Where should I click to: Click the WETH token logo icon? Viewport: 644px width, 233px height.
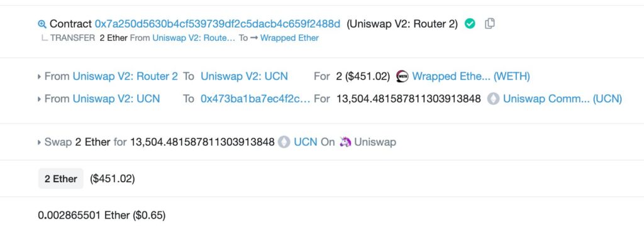pos(402,76)
